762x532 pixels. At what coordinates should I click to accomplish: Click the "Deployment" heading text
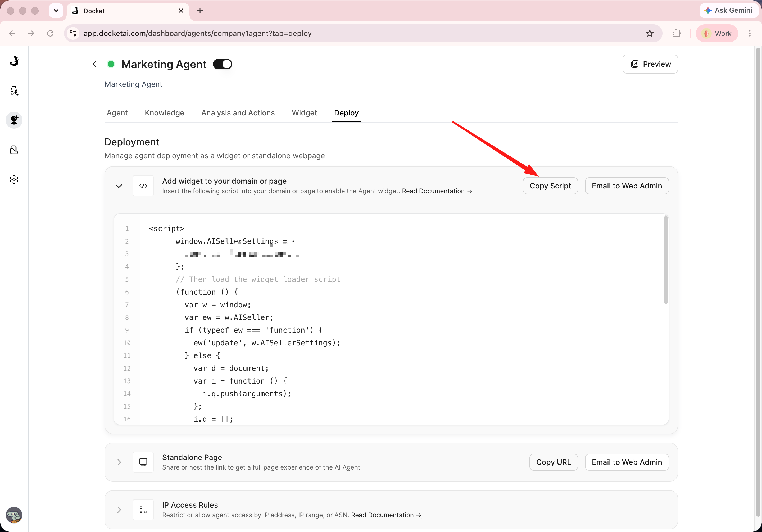click(x=132, y=142)
